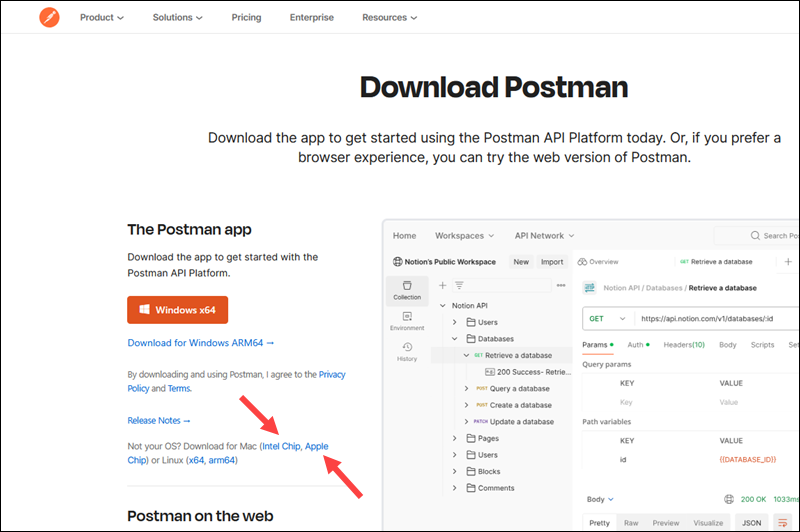Click the Home tab in the app preview

pos(405,236)
